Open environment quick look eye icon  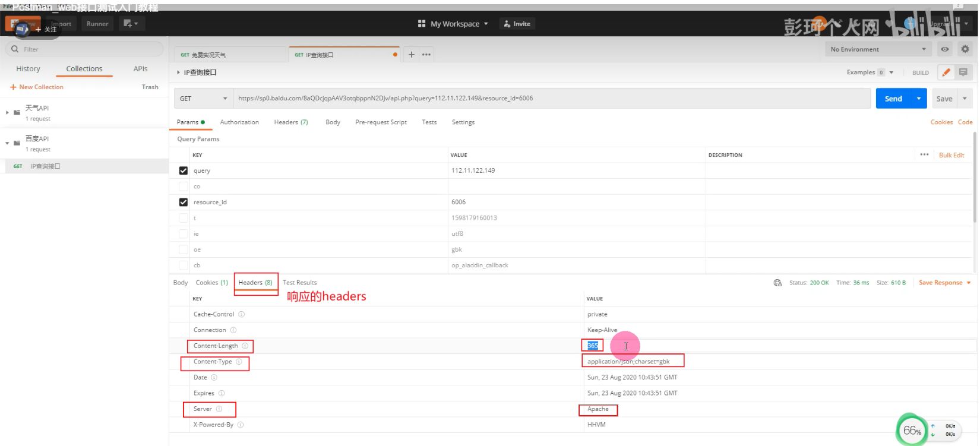click(x=944, y=49)
